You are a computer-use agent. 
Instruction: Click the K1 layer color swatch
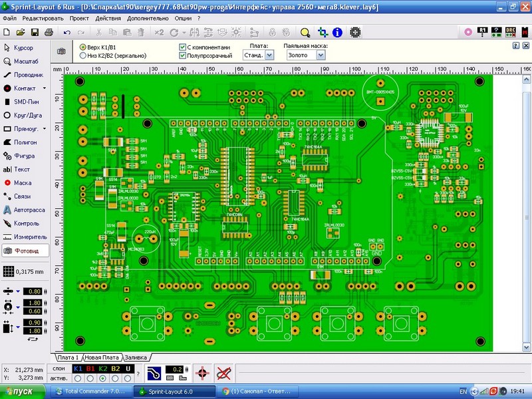pos(78,368)
